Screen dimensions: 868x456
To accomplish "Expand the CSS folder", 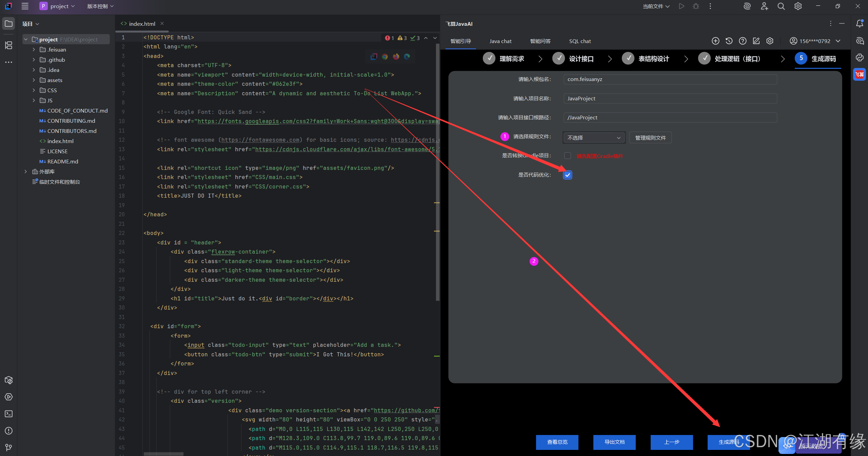I will (x=34, y=90).
